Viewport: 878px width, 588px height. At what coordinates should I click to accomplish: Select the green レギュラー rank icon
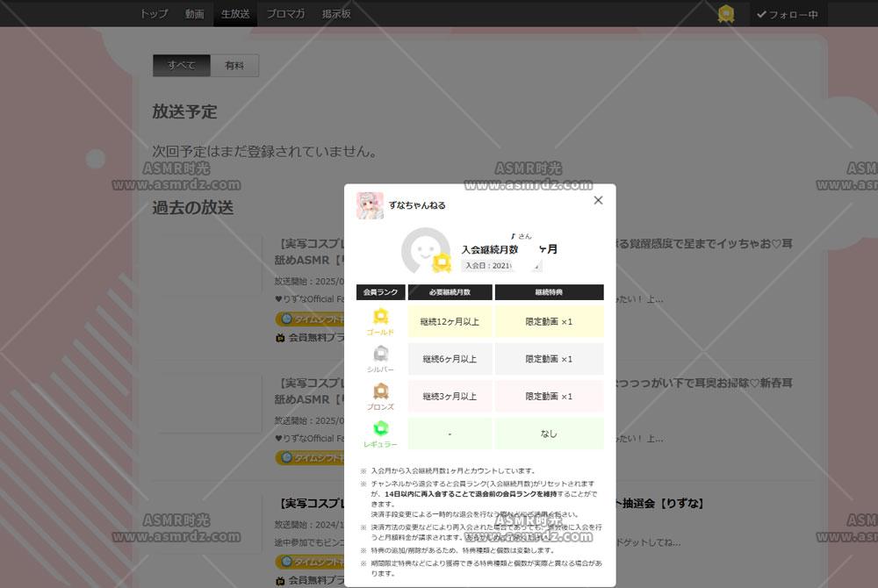pyautogui.click(x=381, y=428)
